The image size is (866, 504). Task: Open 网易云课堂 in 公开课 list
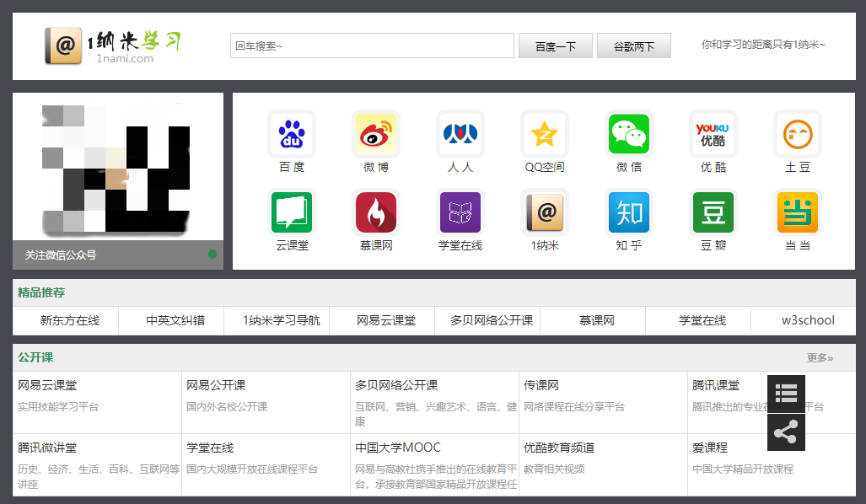(x=47, y=385)
